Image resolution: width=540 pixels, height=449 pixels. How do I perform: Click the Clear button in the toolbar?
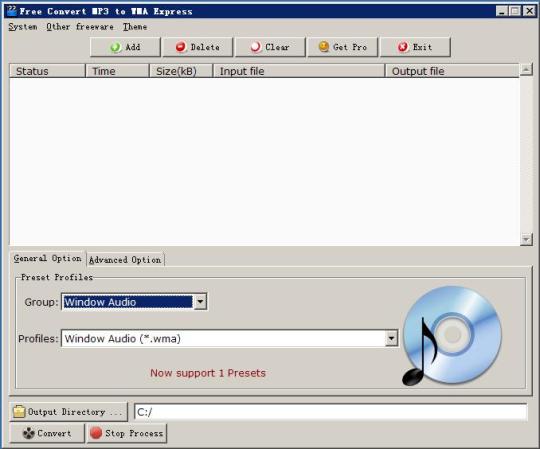pyautogui.click(x=270, y=47)
